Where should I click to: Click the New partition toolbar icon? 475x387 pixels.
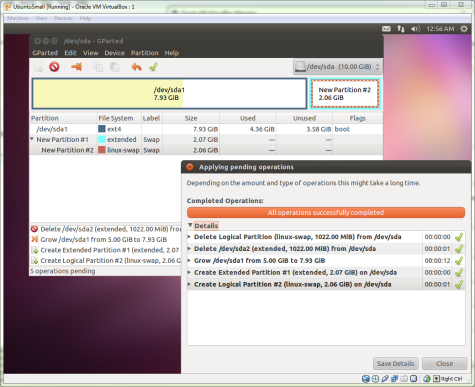(x=39, y=67)
